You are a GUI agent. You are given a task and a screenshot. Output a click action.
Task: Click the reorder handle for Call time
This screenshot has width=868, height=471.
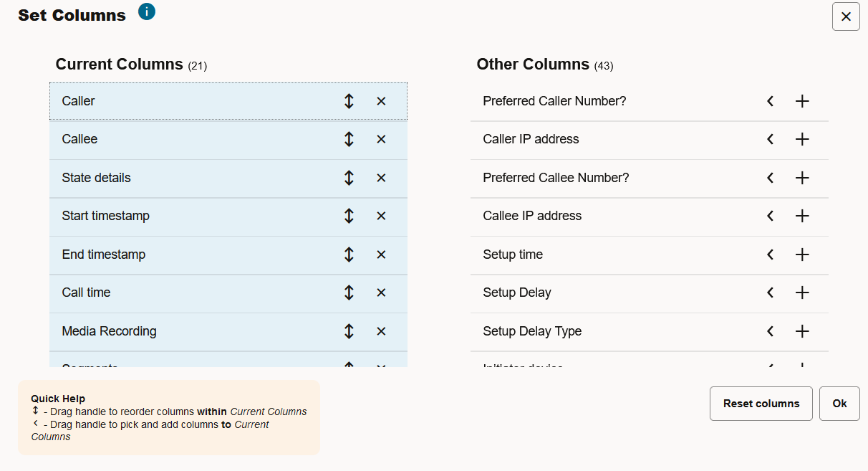coord(349,292)
